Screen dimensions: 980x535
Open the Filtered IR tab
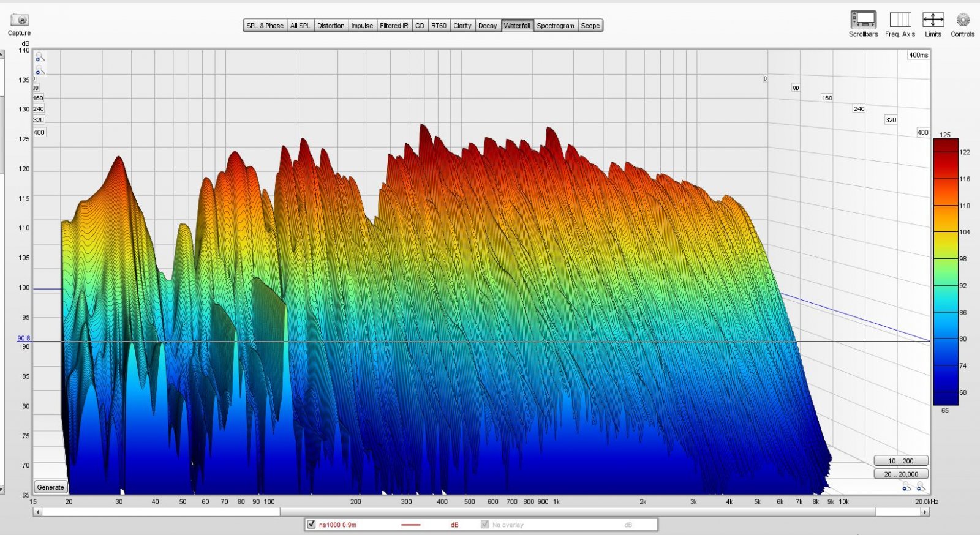tap(394, 26)
